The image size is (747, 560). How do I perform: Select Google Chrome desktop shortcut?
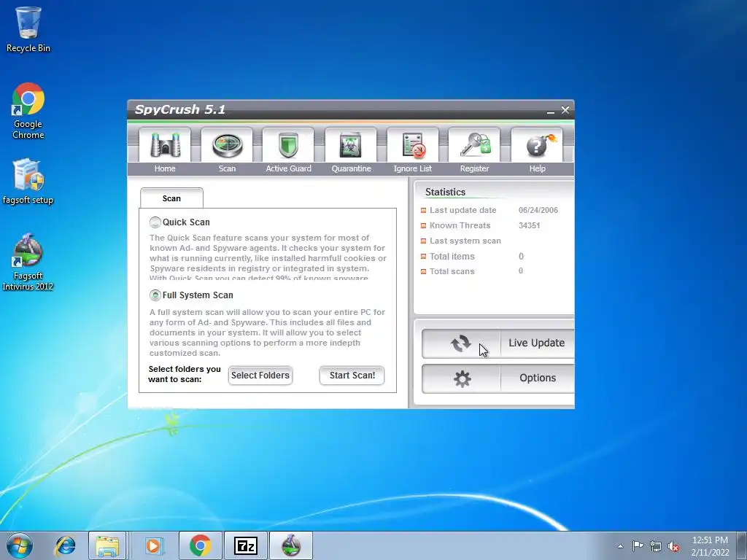[x=28, y=111]
